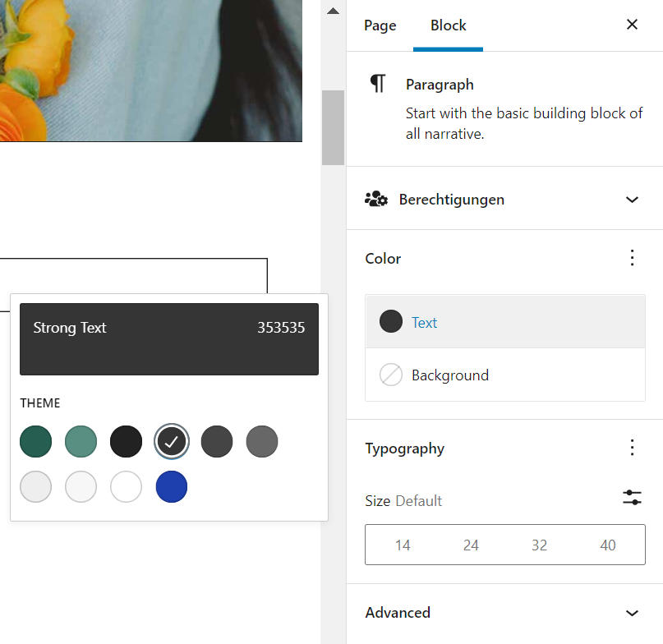This screenshot has width=663, height=644.
Task: Open the Background color option
Action: tap(449, 375)
